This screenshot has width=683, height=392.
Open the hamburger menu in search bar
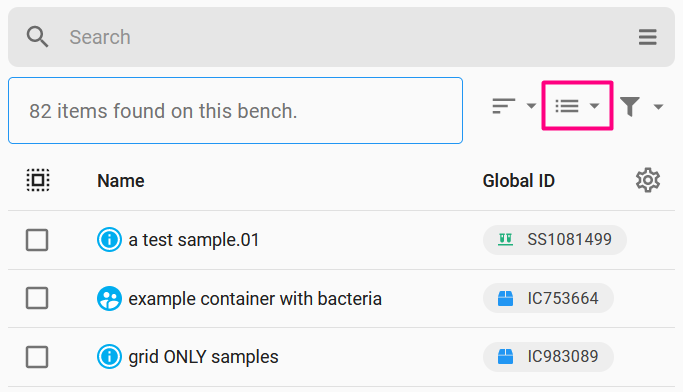[x=647, y=37]
